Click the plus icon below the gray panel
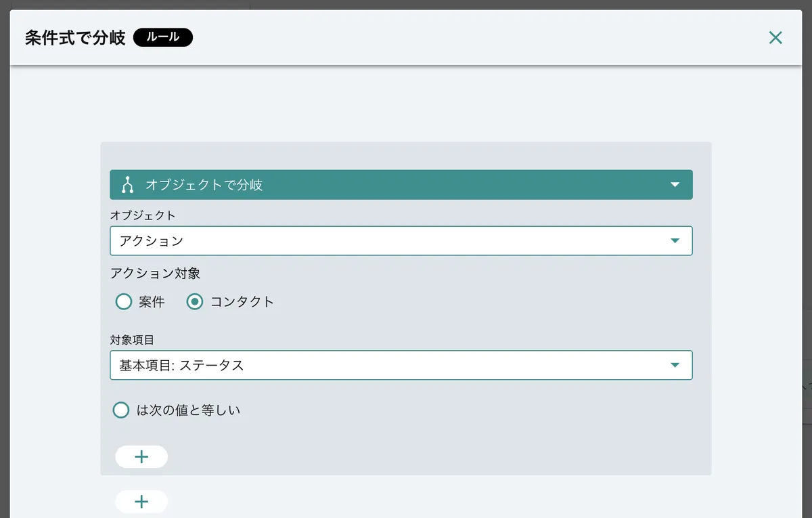 [141, 502]
